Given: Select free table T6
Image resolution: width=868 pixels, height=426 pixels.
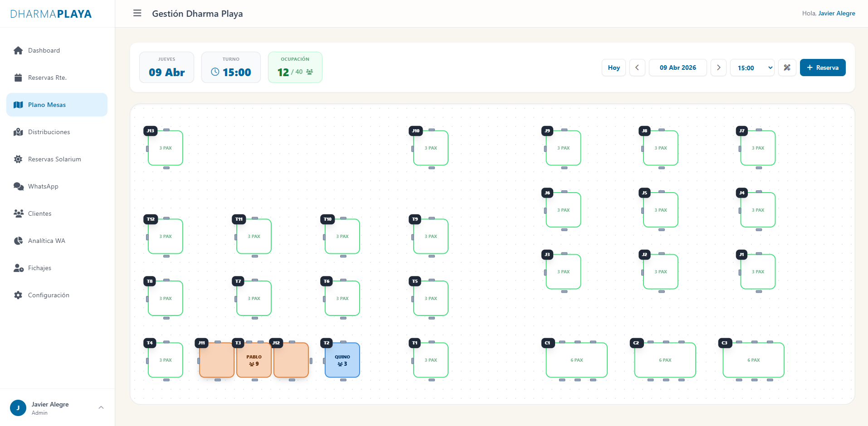Looking at the screenshot, I should point(342,298).
